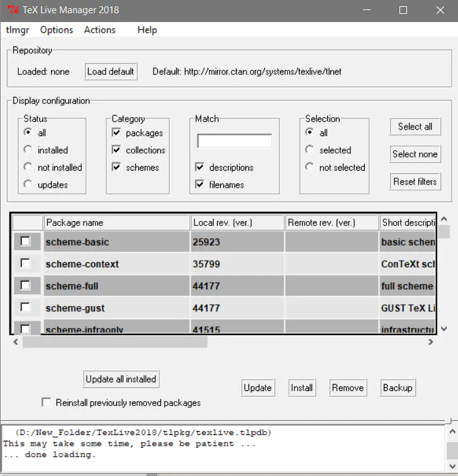Select Status 'installed' radio button
This screenshot has height=476, width=458.
tap(28, 150)
